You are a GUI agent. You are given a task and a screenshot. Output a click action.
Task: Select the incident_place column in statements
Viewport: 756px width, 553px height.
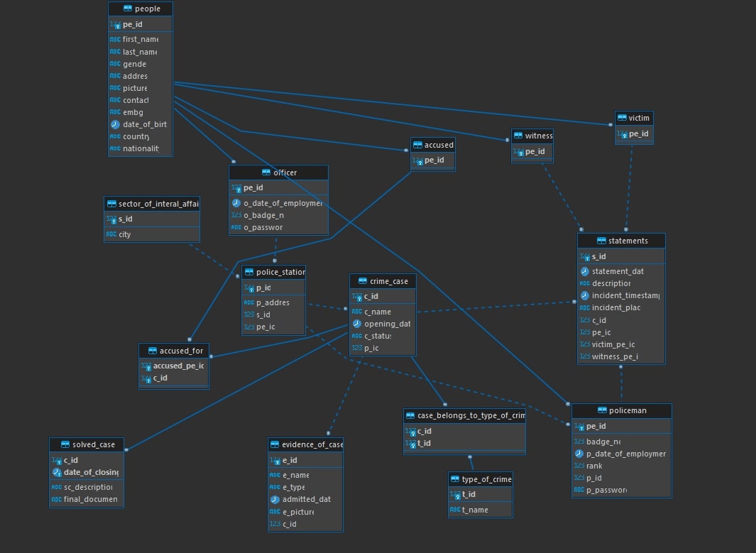(616, 307)
